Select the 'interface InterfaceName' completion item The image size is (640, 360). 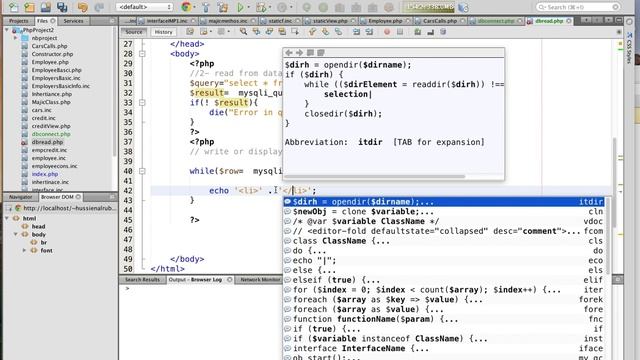click(x=444, y=349)
